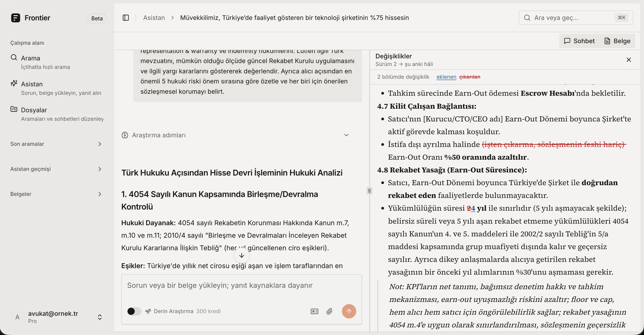Screen dimensions: 644x335
Task: Grab the panel divider handle
Action: tap(369, 191)
